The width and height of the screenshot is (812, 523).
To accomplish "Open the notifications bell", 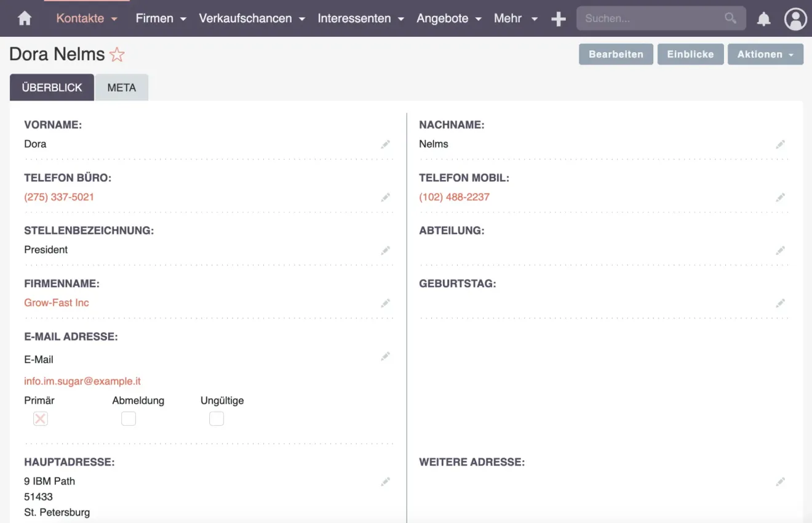I will click(763, 19).
